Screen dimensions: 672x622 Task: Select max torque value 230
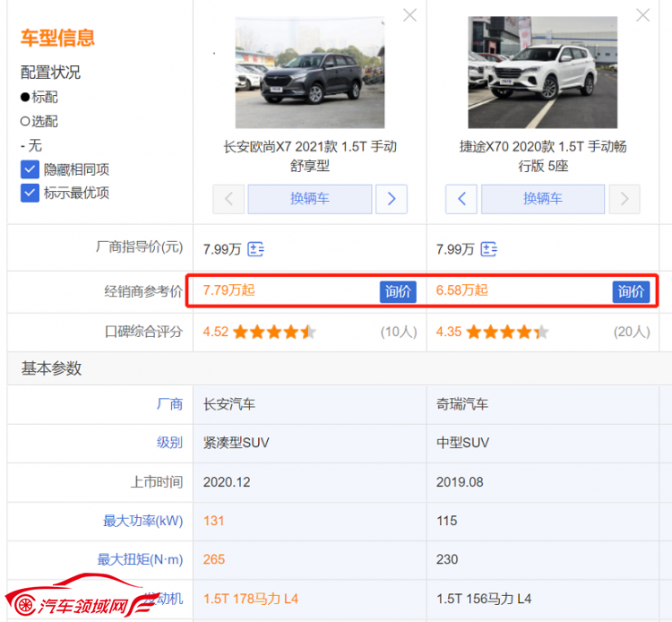pos(447,559)
